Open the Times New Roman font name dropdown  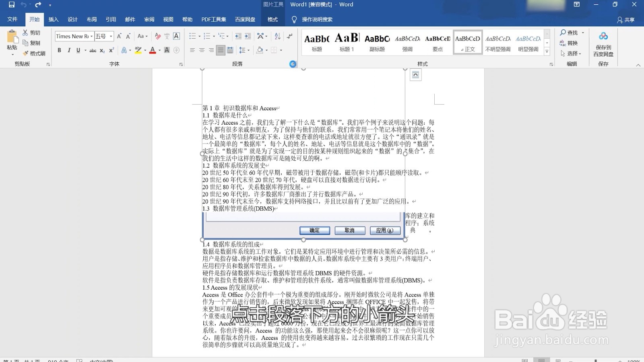(91, 36)
